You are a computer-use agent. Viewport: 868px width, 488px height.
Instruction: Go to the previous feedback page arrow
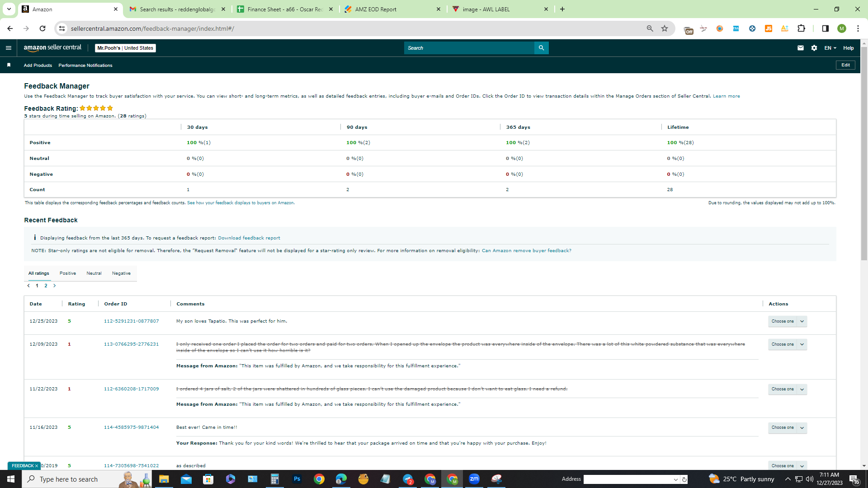coord(28,286)
